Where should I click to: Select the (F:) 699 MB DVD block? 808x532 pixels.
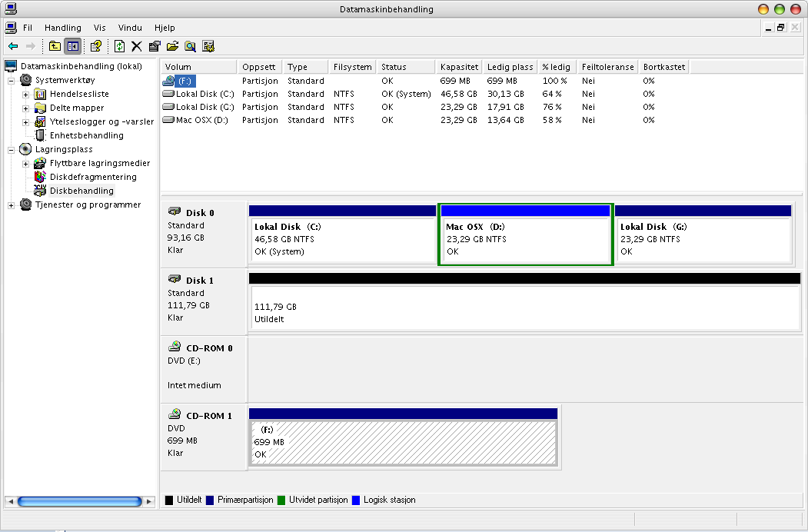pyautogui.click(x=403, y=437)
